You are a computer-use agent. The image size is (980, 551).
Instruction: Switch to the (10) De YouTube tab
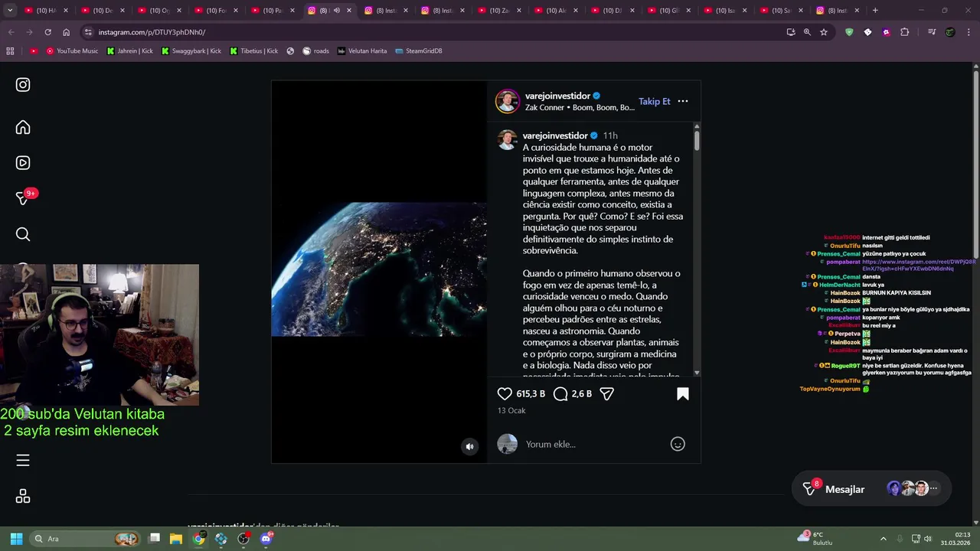(x=103, y=11)
